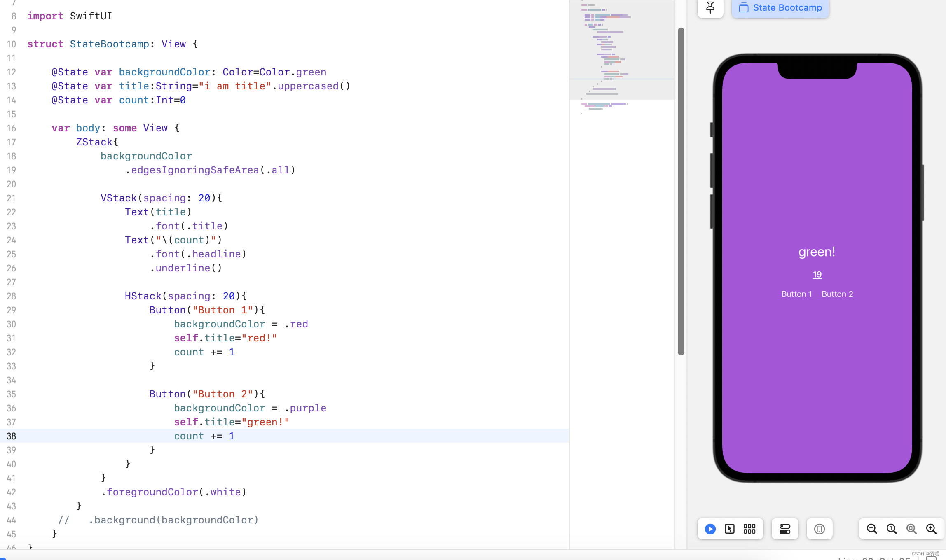Image resolution: width=946 pixels, height=560 pixels.
Task: Select line number 38 in the gutter
Action: 11,436
